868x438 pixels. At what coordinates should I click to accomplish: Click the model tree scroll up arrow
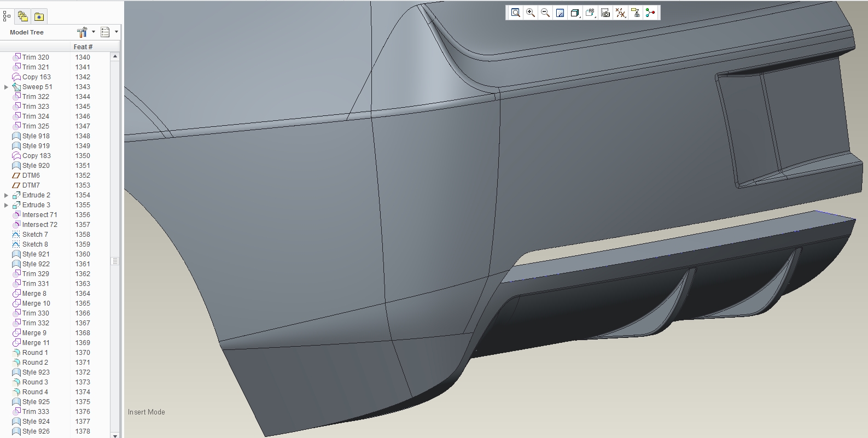(115, 56)
